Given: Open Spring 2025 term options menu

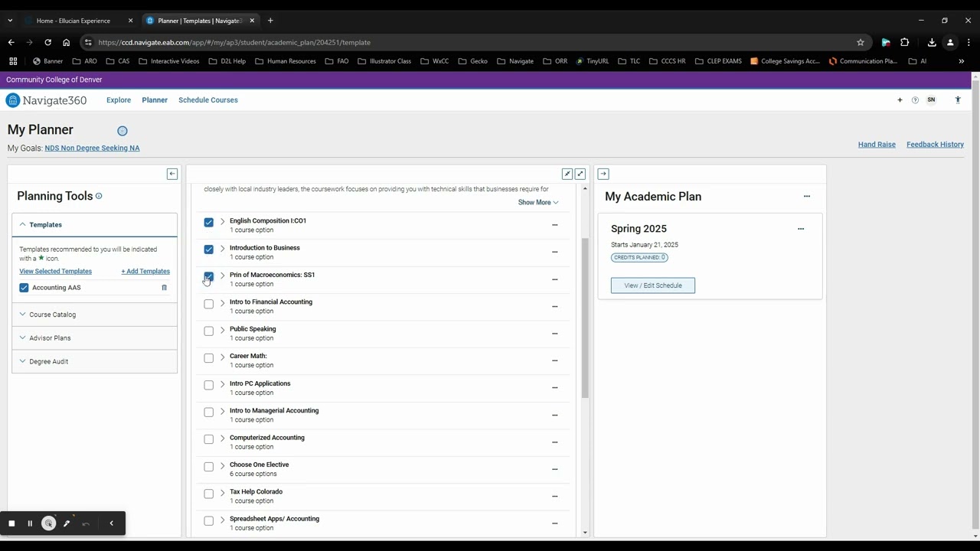Looking at the screenshot, I should (x=801, y=229).
